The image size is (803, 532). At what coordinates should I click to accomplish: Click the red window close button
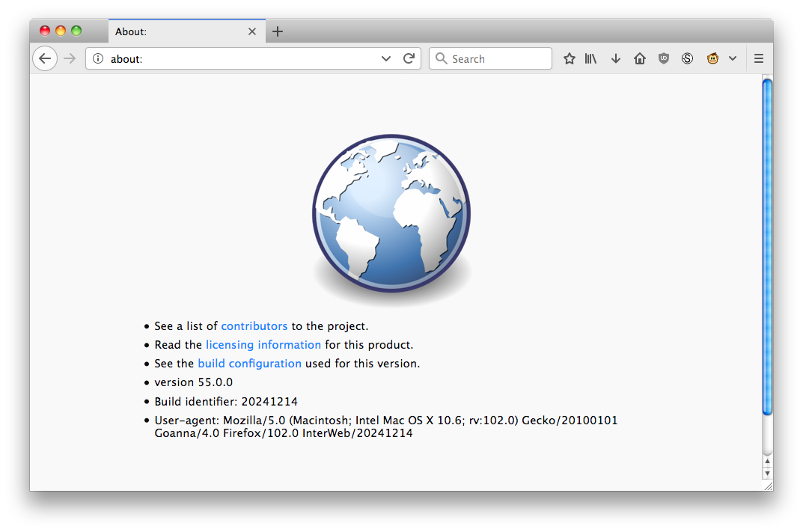pos(45,31)
